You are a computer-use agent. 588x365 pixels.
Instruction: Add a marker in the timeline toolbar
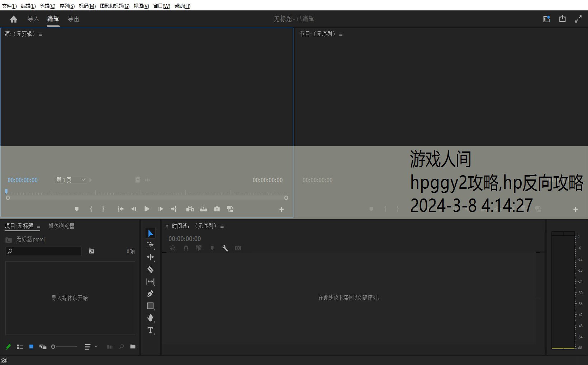coord(212,248)
